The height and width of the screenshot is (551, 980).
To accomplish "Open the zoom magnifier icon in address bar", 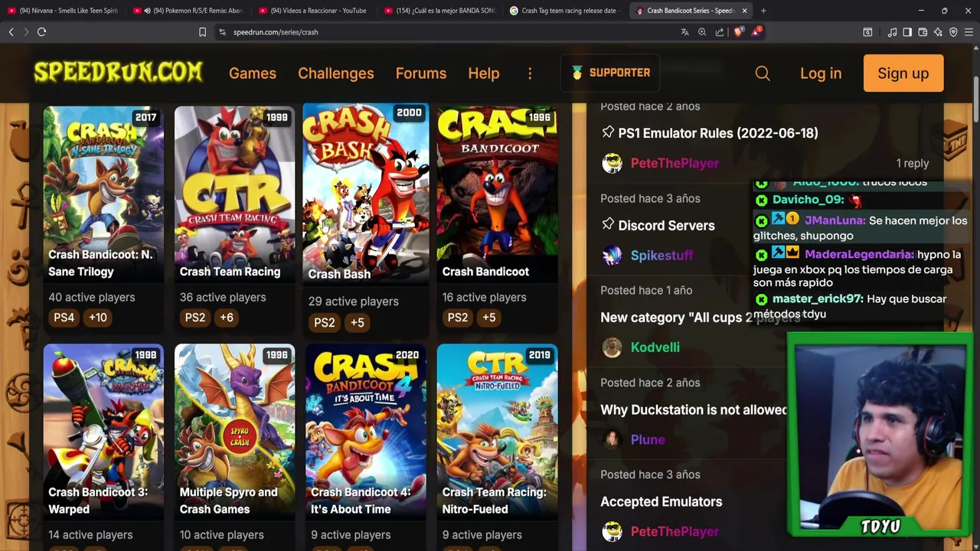I will pyautogui.click(x=702, y=32).
